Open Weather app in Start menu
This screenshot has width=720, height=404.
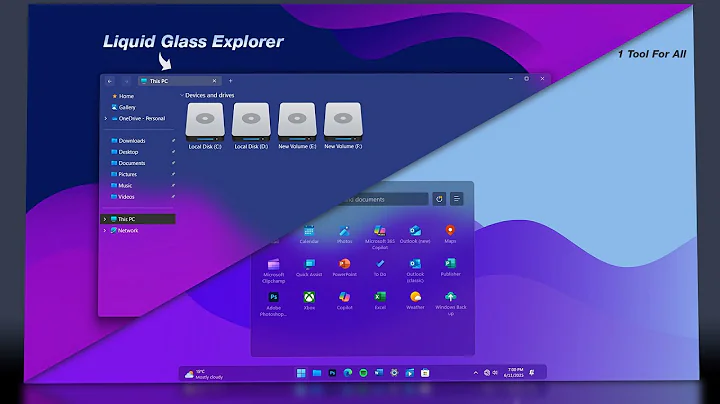(x=415, y=301)
